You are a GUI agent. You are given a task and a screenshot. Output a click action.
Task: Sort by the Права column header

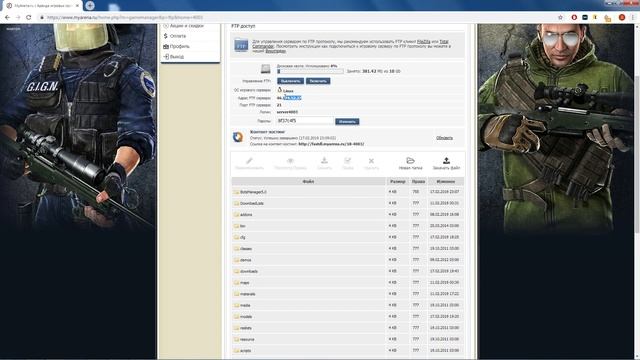pos(418,181)
